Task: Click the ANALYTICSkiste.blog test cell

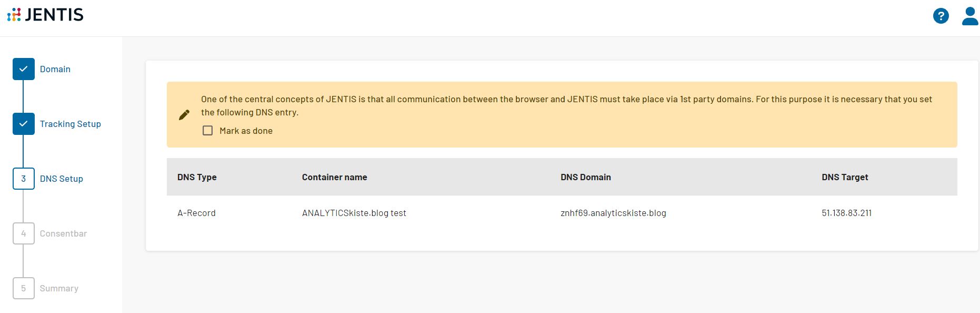Action: point(354,213)
